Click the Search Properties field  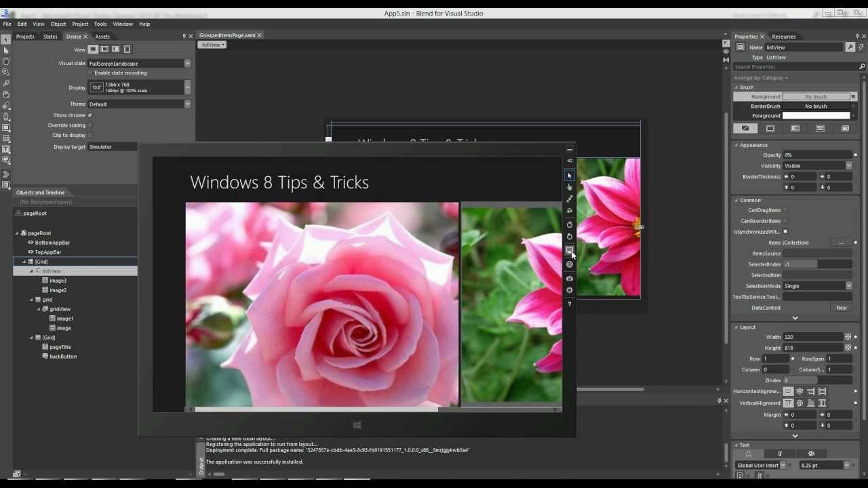(x=800, y=67)
